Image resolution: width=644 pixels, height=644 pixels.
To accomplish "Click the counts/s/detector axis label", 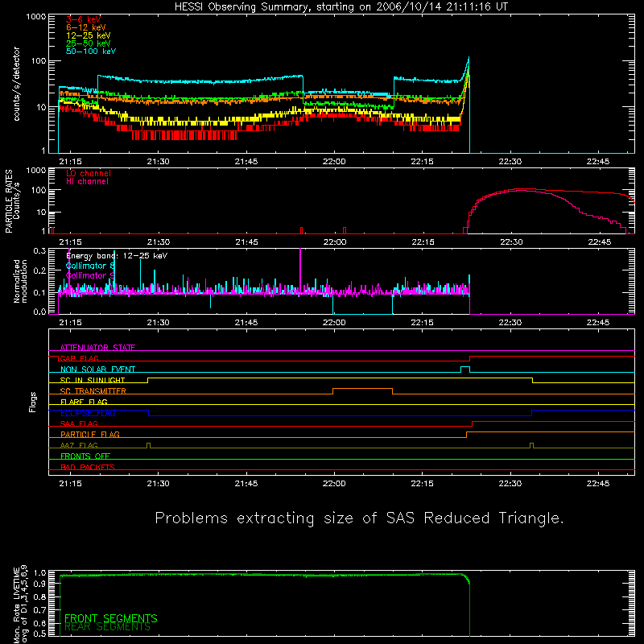I will click(17, 84).
